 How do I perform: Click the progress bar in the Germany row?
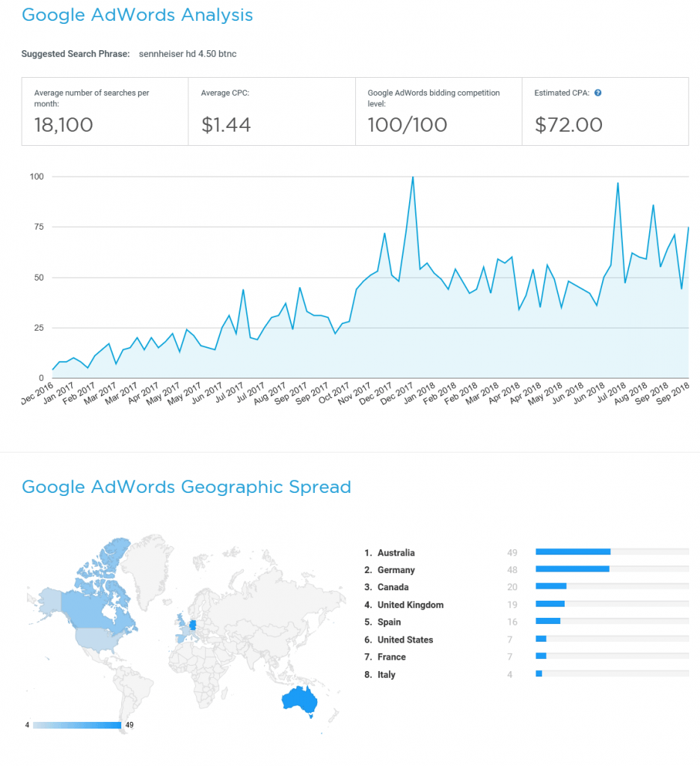pos(612,569)
